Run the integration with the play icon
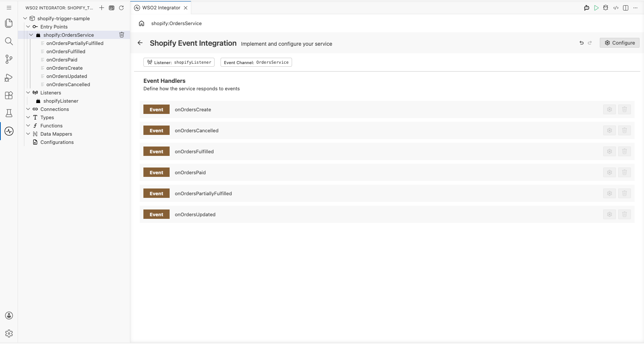This screenshot has height=344, width=644. point(596,7)
